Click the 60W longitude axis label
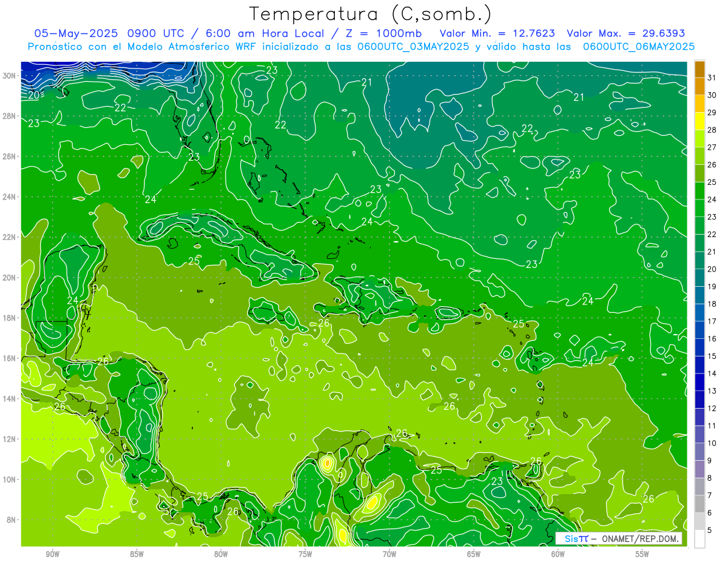This screenshot has width=728, height=562. pyautogui.click(x=558, y=554)
